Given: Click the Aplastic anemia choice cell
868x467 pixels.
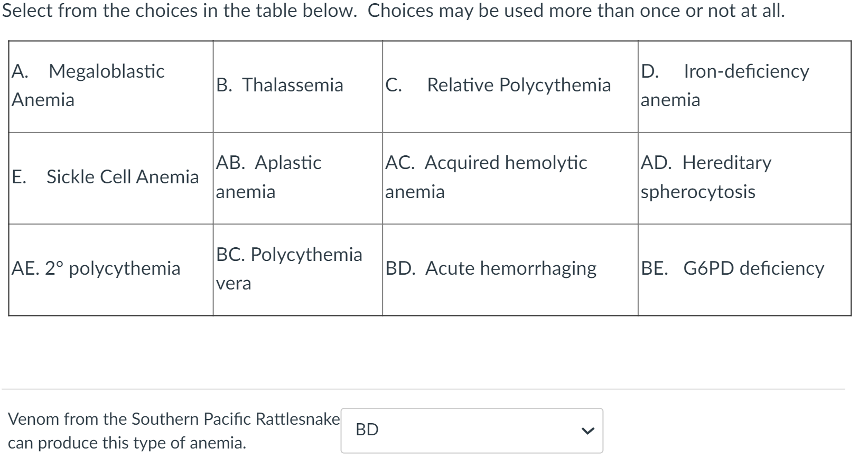Looking at the screenshot, I should click(x=297, y=178).
